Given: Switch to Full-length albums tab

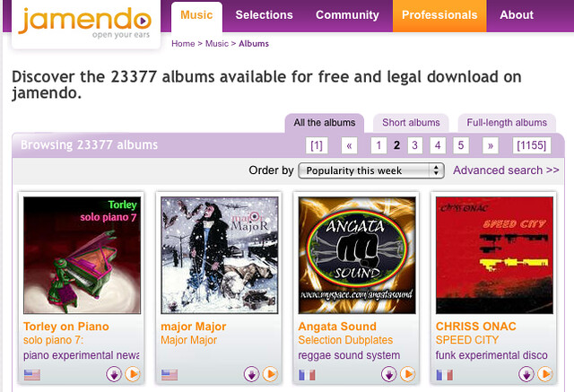Looking at the screenshot, I should point(507,123).
